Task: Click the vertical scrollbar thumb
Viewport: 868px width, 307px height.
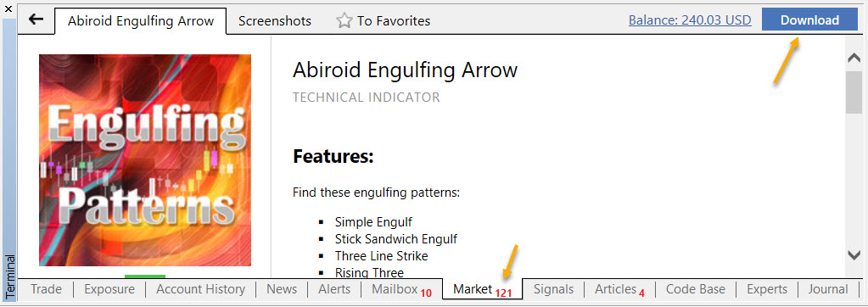Action: click(854, 92)
